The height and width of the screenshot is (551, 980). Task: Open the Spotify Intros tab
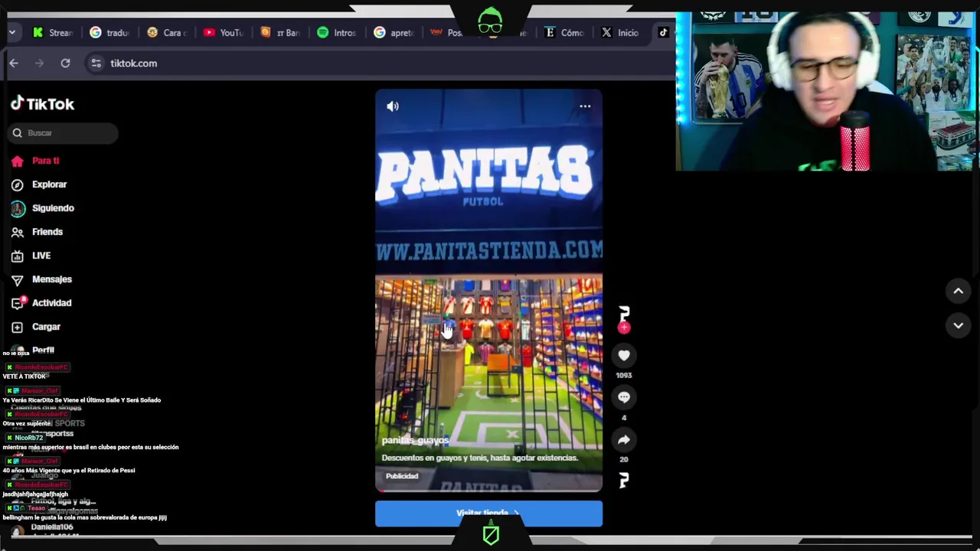coord(337,33)
